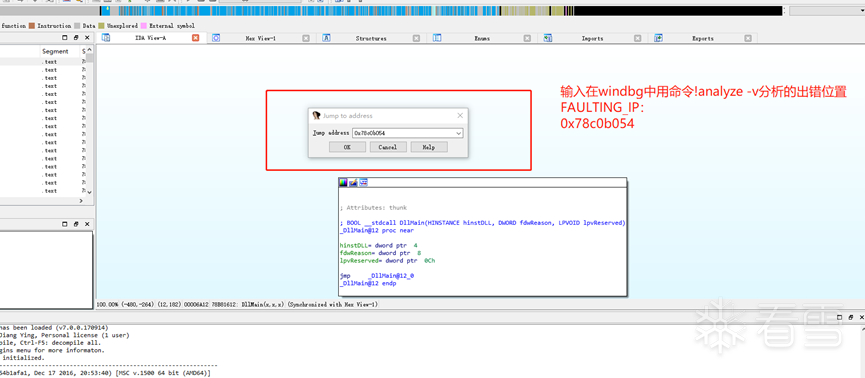Close the Hex View-1 tab
This screenshot has width=865, height=378.
[x=306, y=38]
